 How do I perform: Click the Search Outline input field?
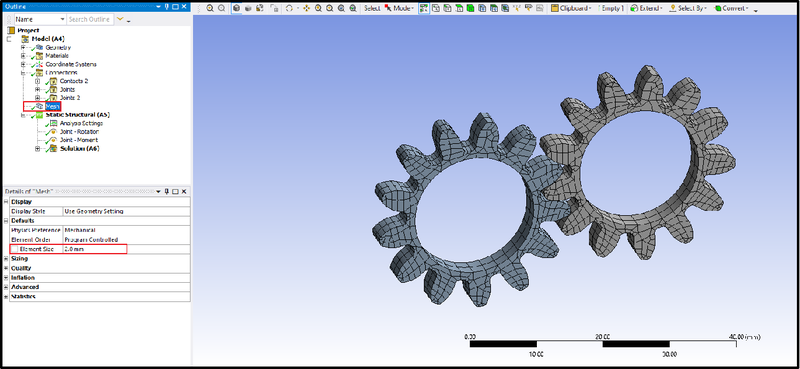pos(89,19)
